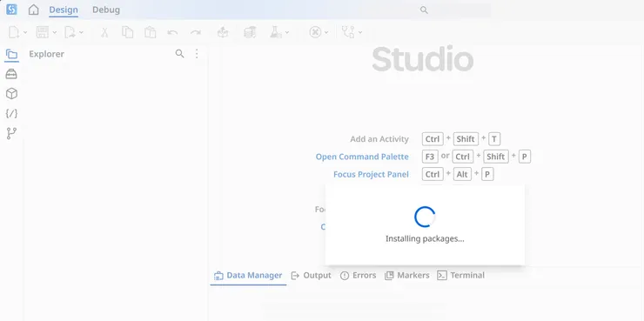Image resolution: width=644 pixels, height=321 pixels.
Task: Click the Open Command Palette link
Action: [362, 157]
